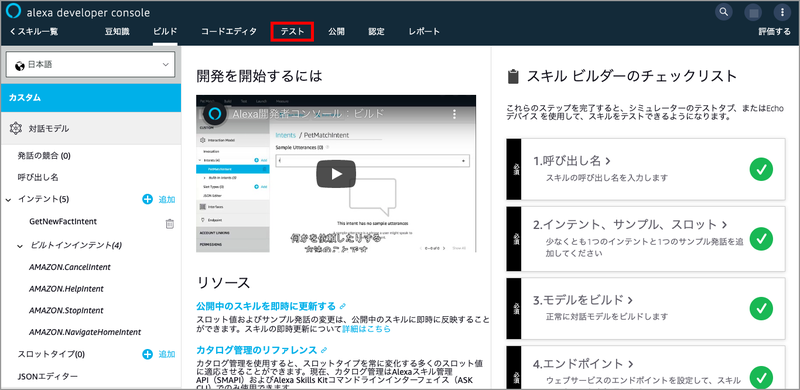Click the user avatar square icon

[753, 12]
